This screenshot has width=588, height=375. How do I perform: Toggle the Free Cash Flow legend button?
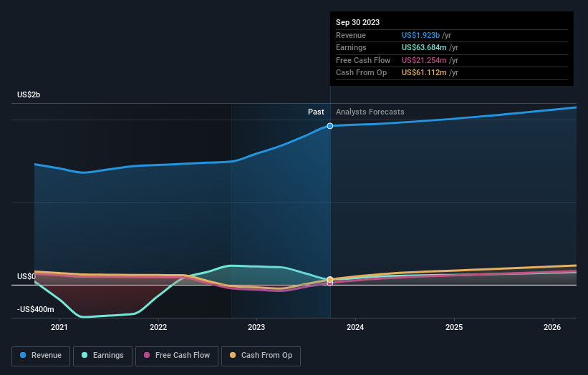(x=177, y=356)
